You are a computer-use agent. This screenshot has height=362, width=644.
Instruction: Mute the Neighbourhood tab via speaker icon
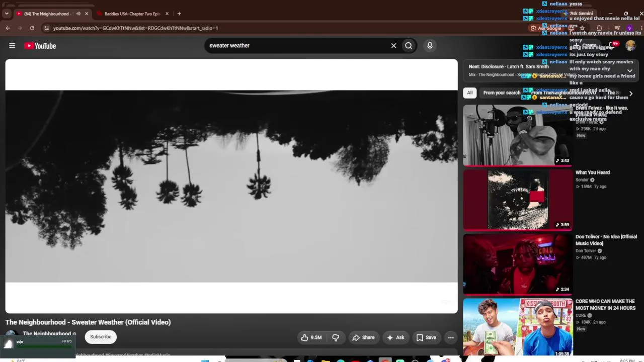click(x=78, y=14)
